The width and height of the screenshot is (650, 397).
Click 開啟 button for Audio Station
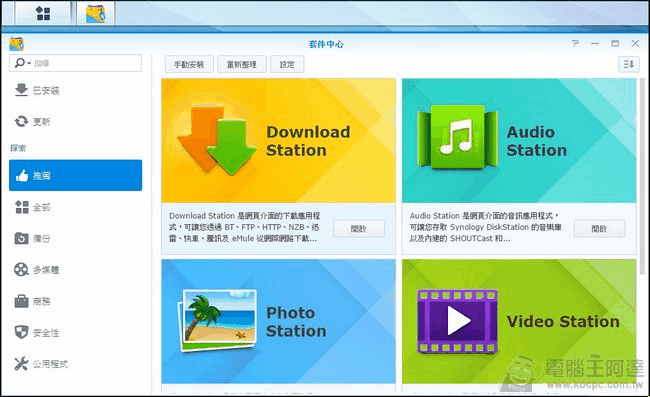click(599, 229)
